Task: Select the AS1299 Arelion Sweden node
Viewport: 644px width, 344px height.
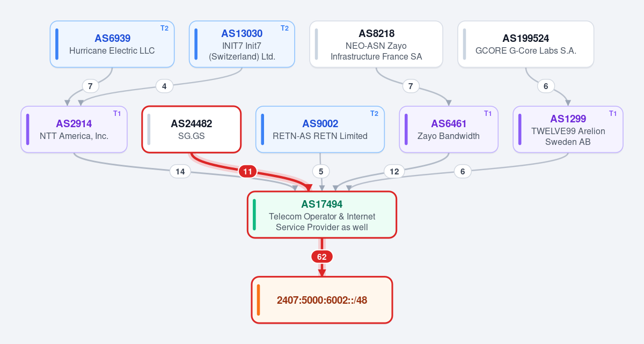Action: [x=568, y=129]
